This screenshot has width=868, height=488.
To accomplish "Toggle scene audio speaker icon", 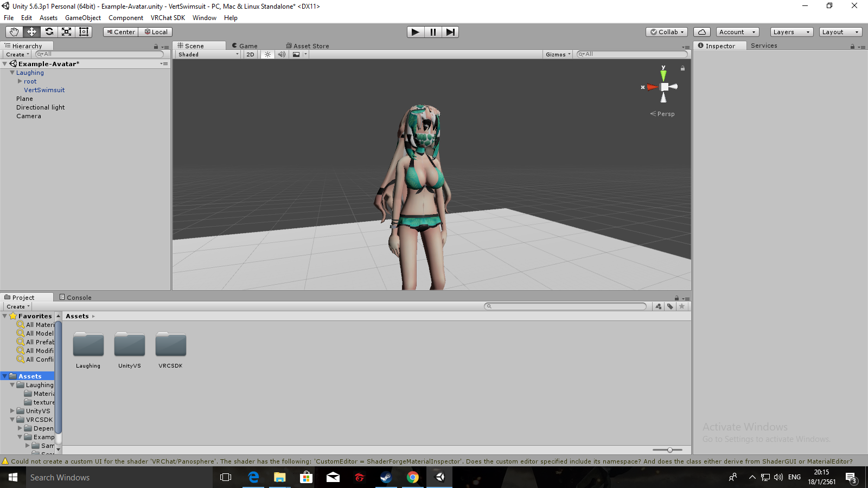I will point(282,54).
